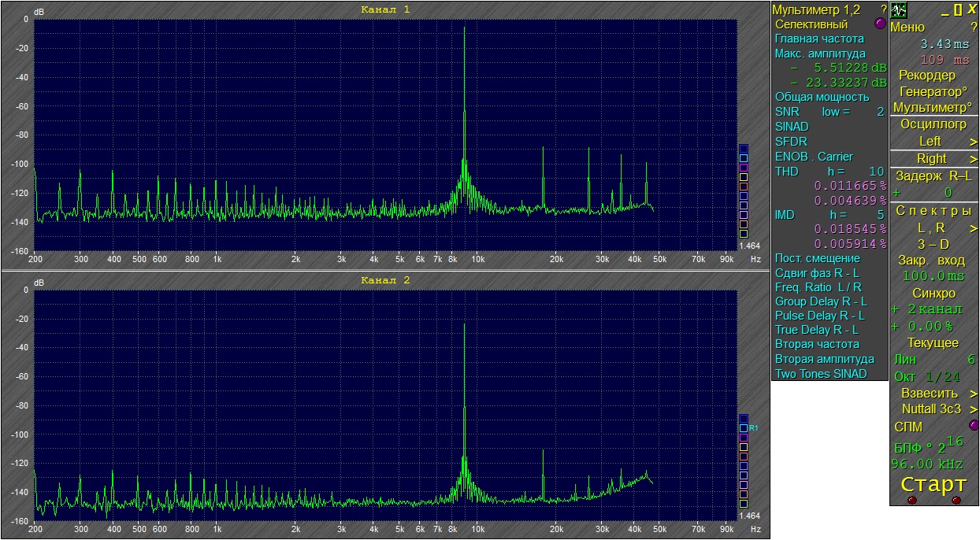The width and height of the screenshot is (980, 540).
Task: Click the Лин 6 averaging setting
Action: (934, 360)
